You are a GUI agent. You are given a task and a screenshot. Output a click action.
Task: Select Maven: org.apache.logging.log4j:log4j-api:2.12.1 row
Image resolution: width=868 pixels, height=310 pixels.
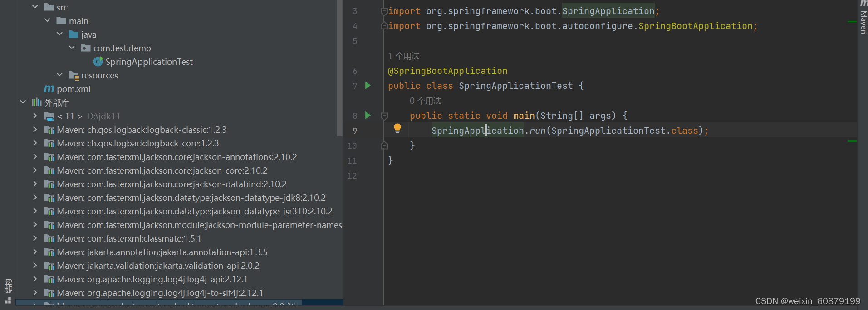179,279
